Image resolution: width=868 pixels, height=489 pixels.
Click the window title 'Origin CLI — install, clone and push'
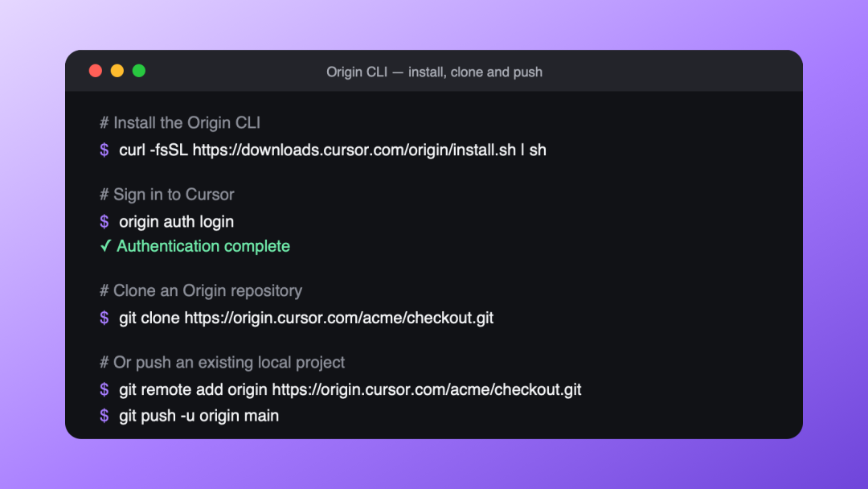[x=434, y=72]
